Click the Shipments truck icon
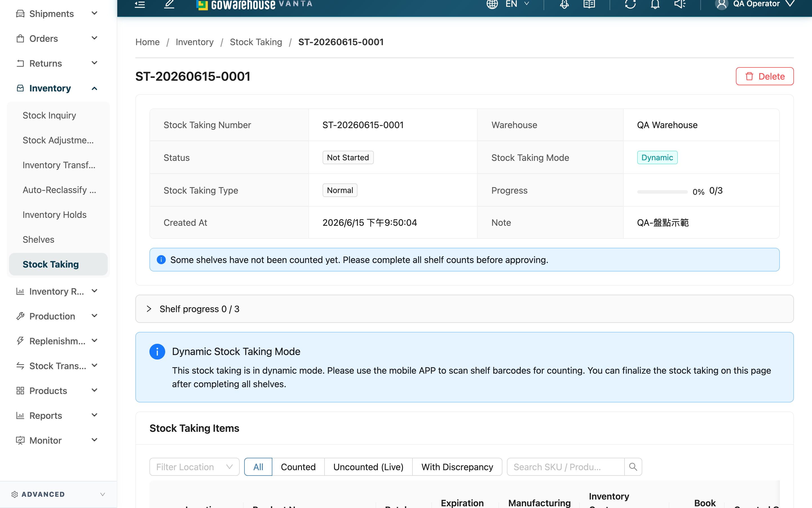This screenshot has height=508, width=812. [20, 14]
